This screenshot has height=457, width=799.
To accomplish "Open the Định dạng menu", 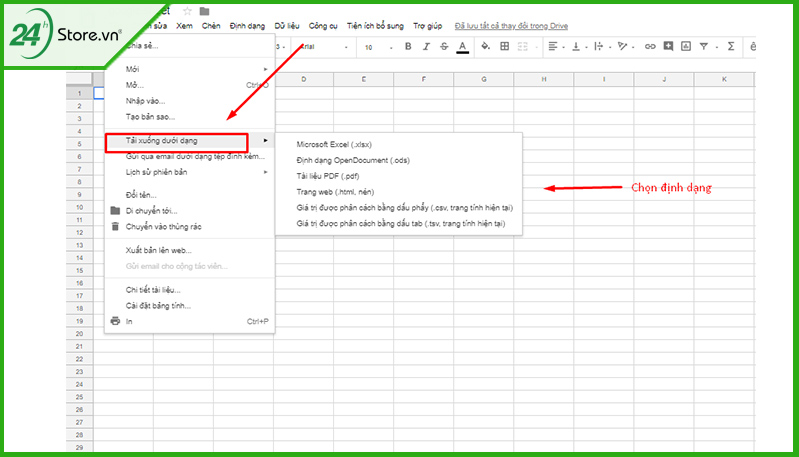I will (x=247, y=25).
